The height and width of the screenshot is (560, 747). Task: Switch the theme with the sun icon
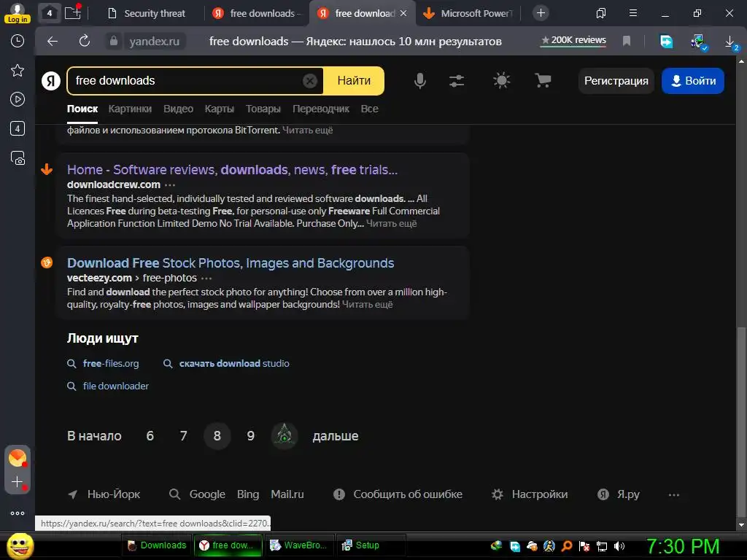click(x=501, y=80)
